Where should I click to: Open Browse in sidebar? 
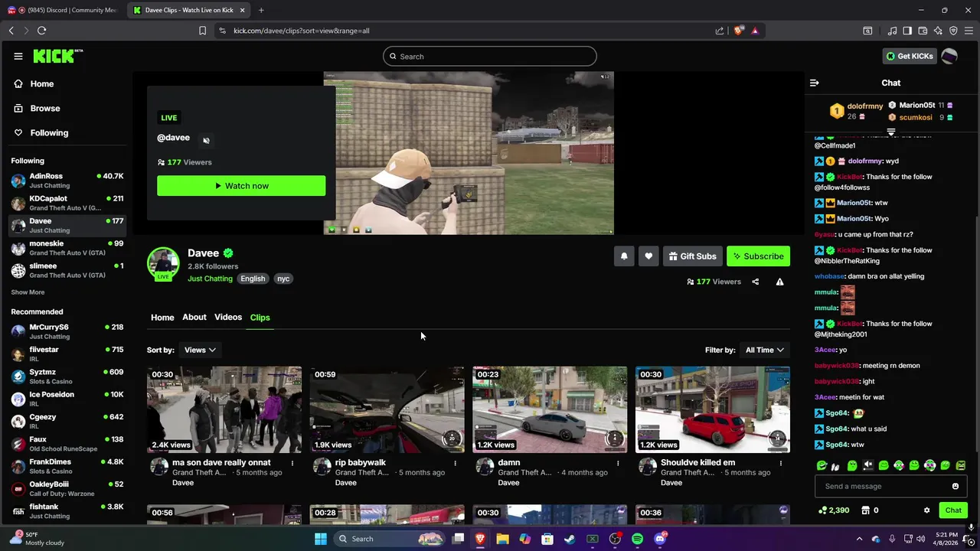tap(45, 109)
